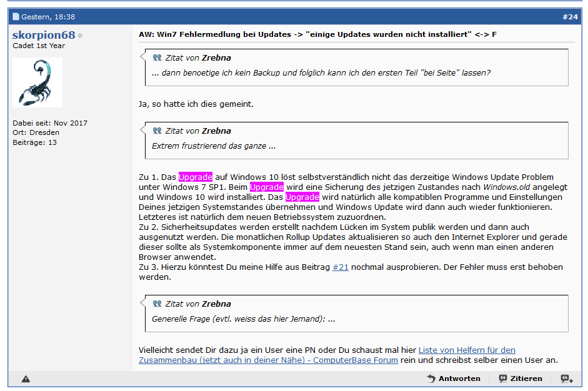Click the Zitieren quote button

521,379
